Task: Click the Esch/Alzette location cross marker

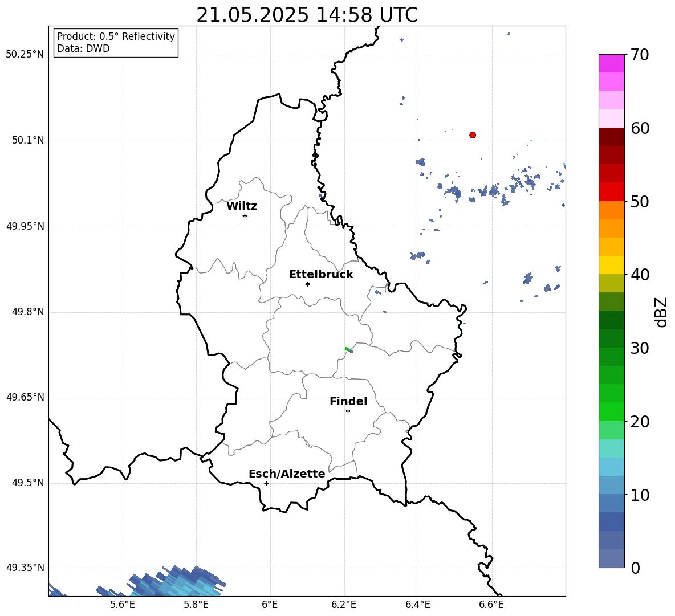Action: click(266, 483)
